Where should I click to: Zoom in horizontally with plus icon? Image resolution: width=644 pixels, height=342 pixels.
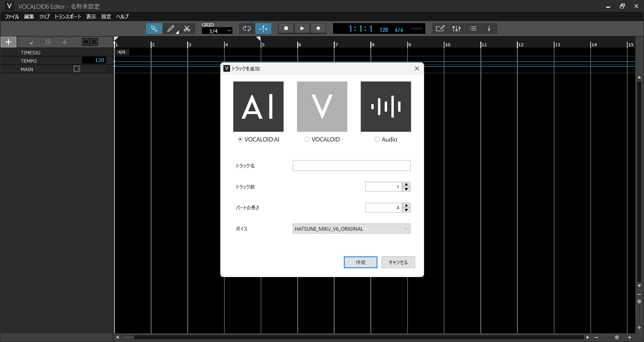click(x=630, y=337)
